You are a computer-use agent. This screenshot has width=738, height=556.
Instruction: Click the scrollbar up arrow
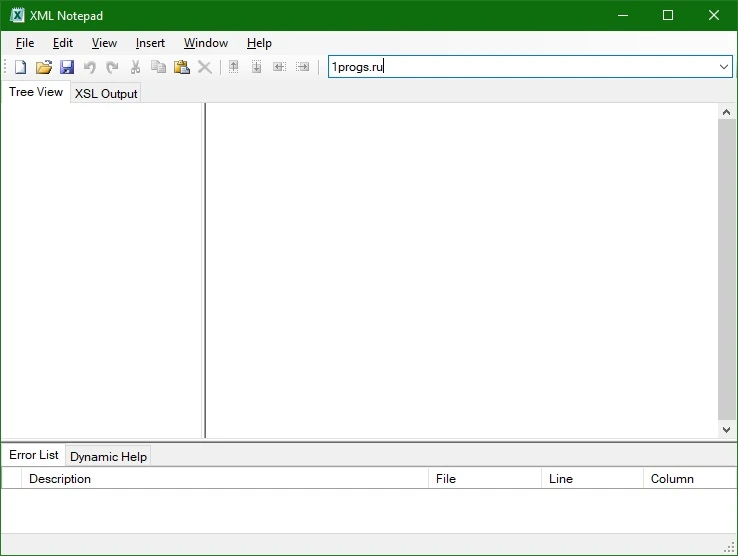[726, 112]
